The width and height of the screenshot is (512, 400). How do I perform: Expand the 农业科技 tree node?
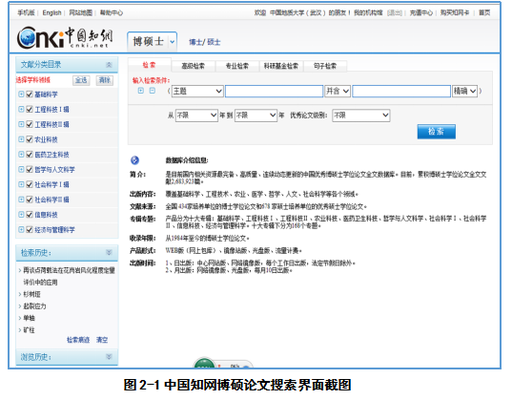(x=21, y=139)
